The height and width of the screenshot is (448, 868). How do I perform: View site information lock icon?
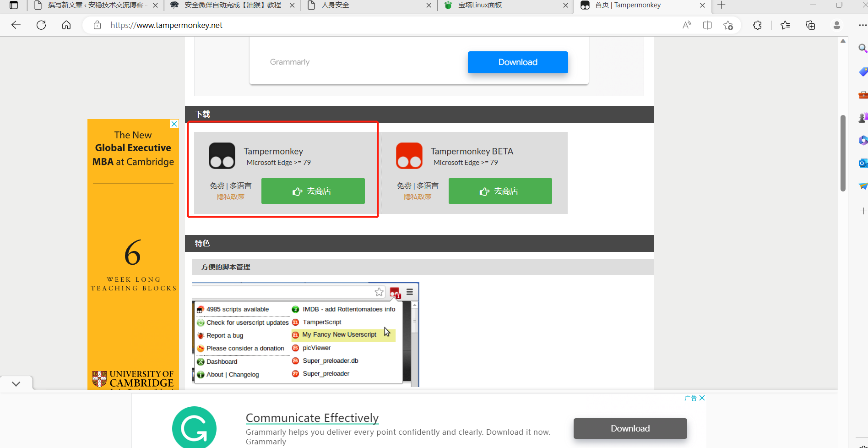point(97,25)
